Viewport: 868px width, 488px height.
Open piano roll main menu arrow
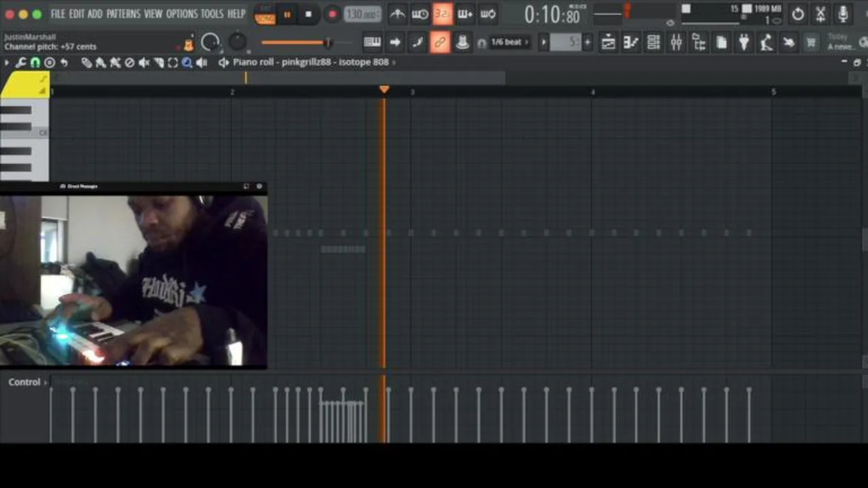[7, 62]
